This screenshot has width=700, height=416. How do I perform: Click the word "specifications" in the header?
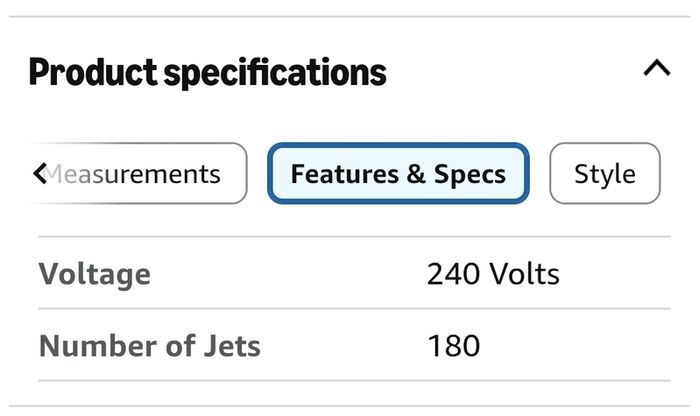tap(275, 73)
